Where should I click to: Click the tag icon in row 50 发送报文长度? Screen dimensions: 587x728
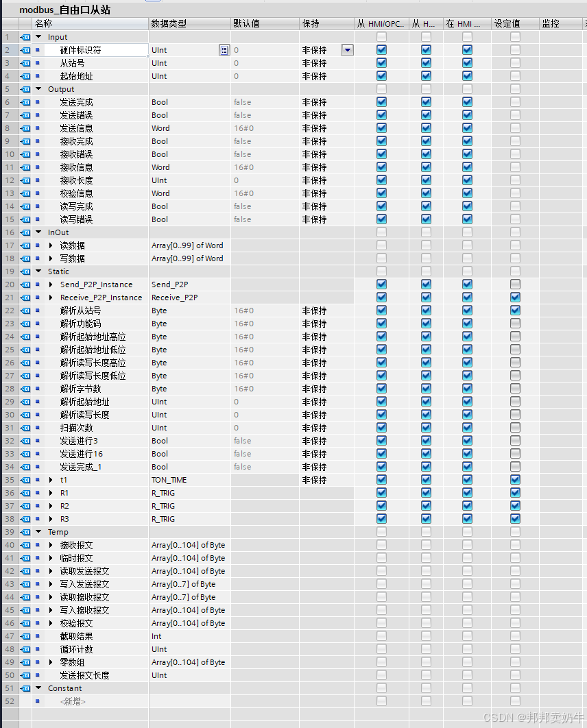(25, 675)
